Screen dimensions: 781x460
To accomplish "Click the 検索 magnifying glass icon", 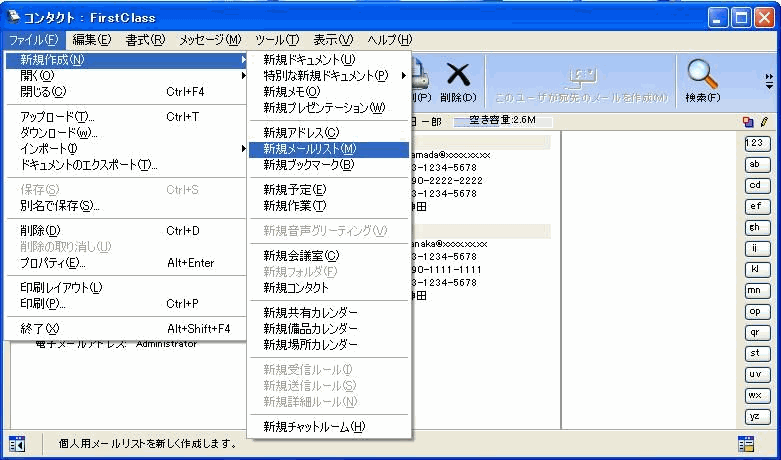I will [x=703, y=75].
